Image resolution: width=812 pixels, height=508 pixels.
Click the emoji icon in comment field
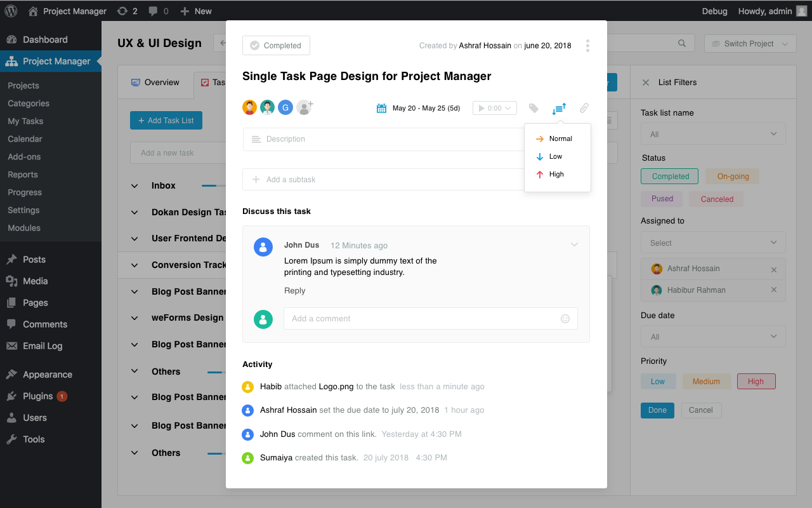565,318
